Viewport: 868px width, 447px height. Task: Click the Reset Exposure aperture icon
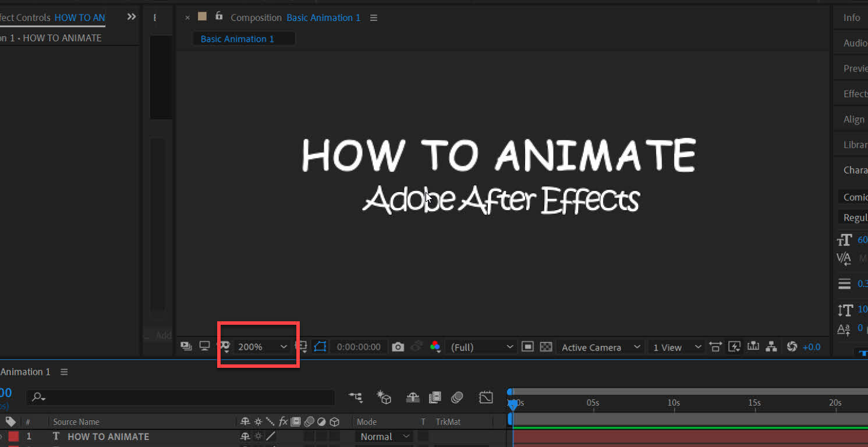tap(792, 346)
